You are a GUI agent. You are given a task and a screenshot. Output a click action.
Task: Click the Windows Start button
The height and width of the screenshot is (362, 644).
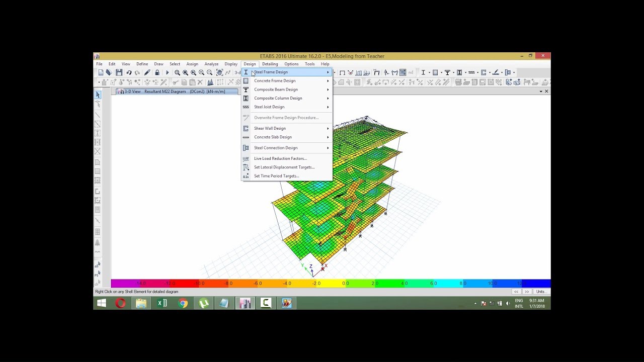[x=101, y=303]
